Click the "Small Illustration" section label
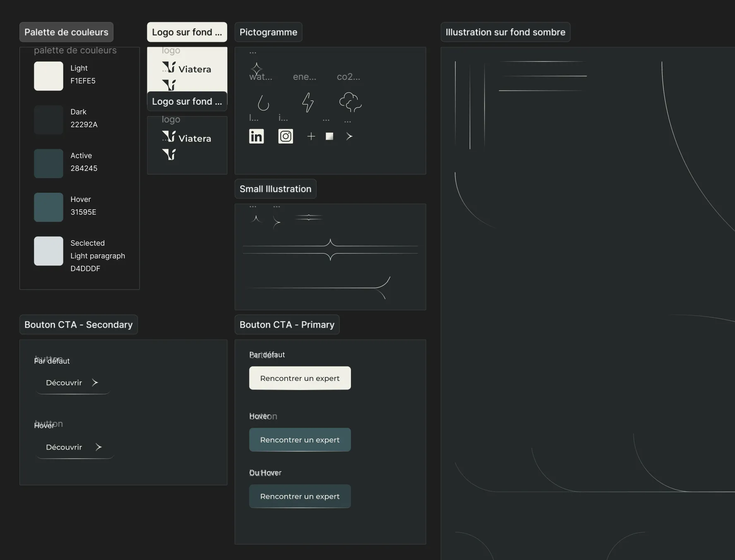This screenshot has width=735, height=560. point(276,189)
